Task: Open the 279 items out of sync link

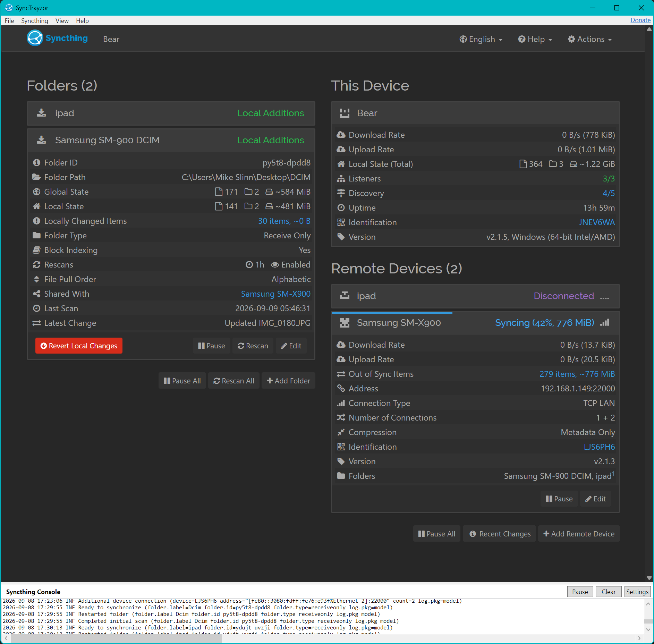Action: tap(577, 374)
